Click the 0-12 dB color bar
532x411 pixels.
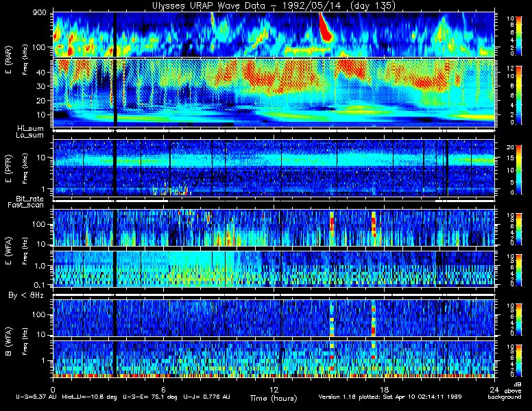coord(519,95)
